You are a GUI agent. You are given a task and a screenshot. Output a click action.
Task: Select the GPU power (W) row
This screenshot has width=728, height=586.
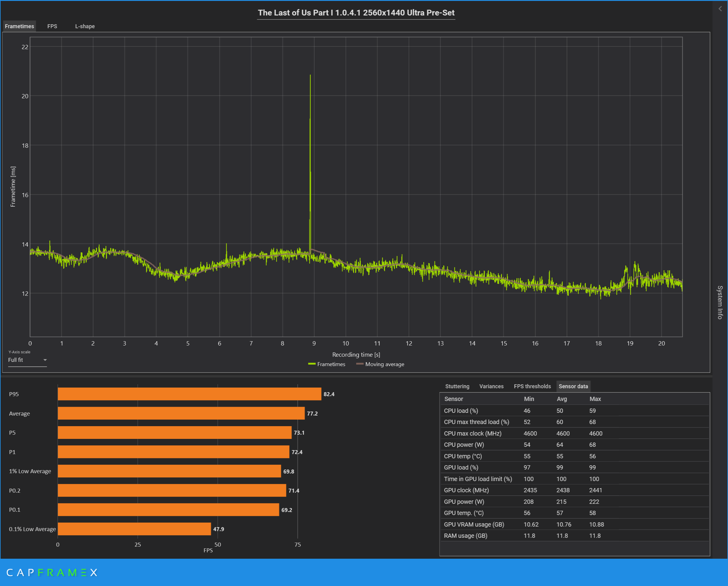(575, 502)
